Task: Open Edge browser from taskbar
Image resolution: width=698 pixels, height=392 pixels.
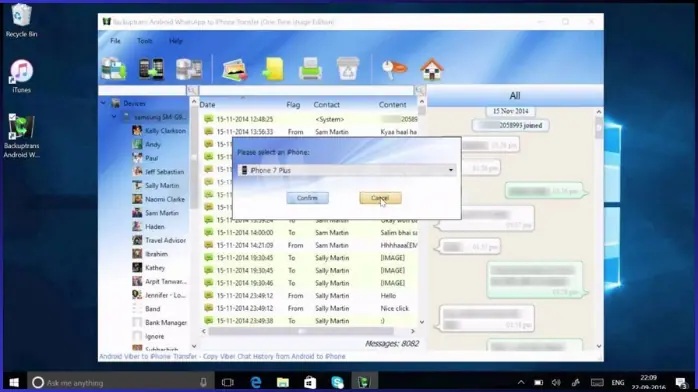Action: [x=256, y=383]
